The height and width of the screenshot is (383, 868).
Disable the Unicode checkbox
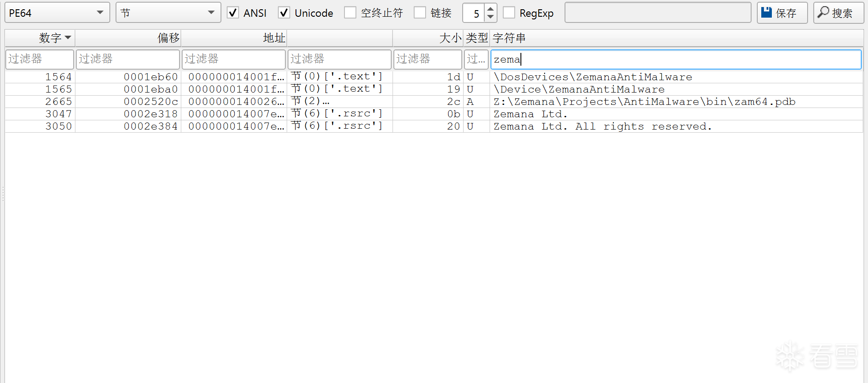coord(284,13)
